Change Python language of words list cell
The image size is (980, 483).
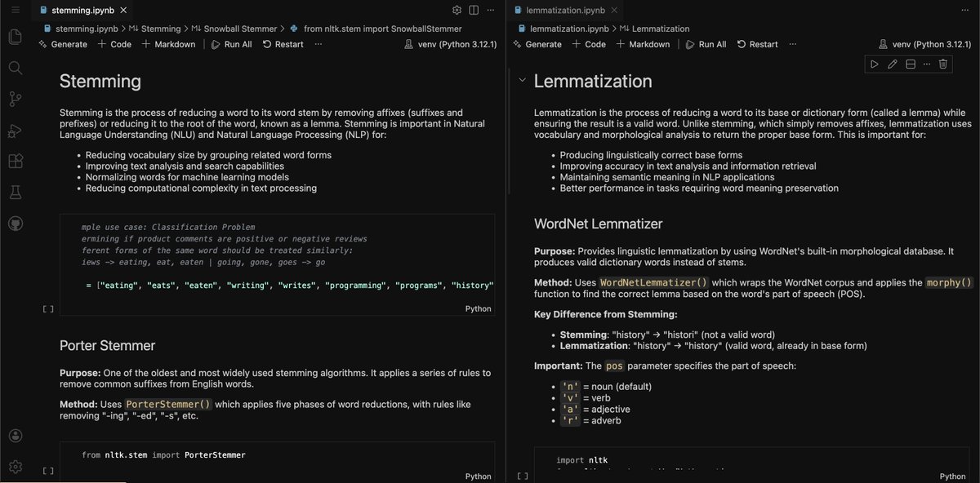coord(478,309)
